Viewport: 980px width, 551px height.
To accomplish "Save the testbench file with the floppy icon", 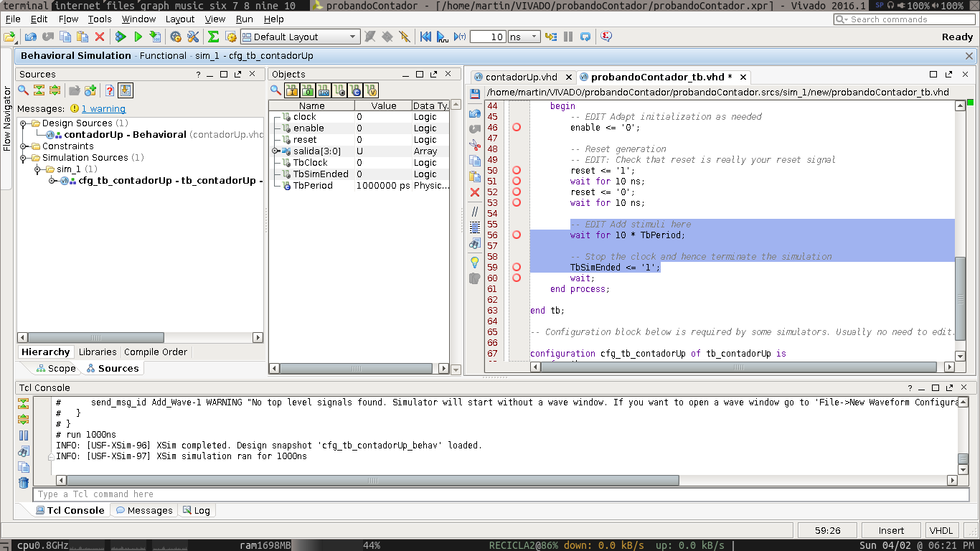I will (x=474, y=94).
